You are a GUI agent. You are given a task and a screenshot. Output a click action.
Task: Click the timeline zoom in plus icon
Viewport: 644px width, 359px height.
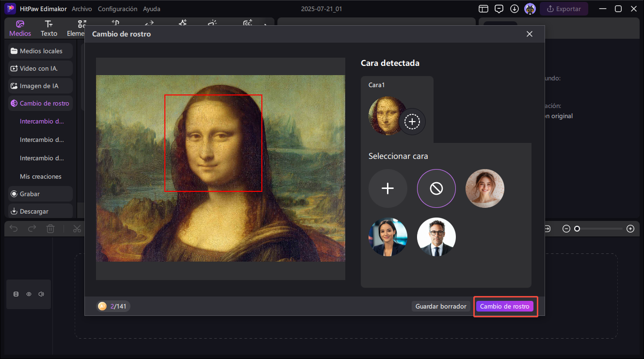(630, 229)
